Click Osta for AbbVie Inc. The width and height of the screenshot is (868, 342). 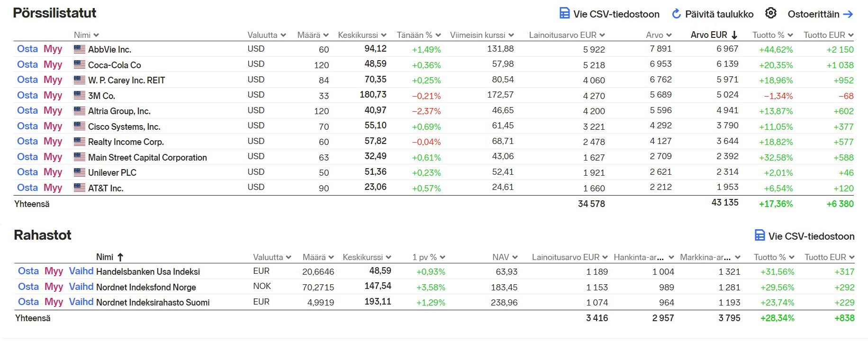pyautogui.click(x=27, y=49)
